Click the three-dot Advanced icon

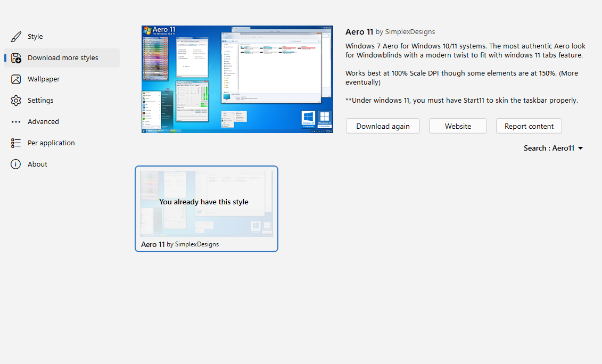coord(16,122)
